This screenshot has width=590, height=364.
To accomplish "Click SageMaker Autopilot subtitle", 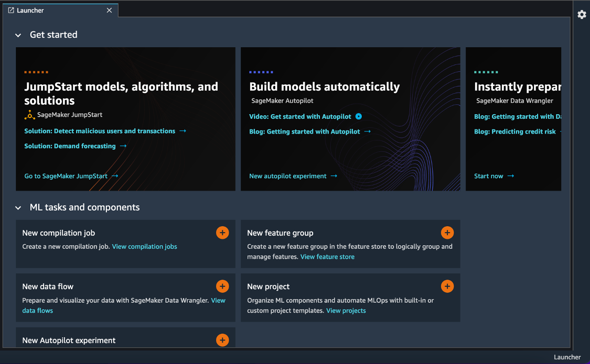I will tap(282, 101).
